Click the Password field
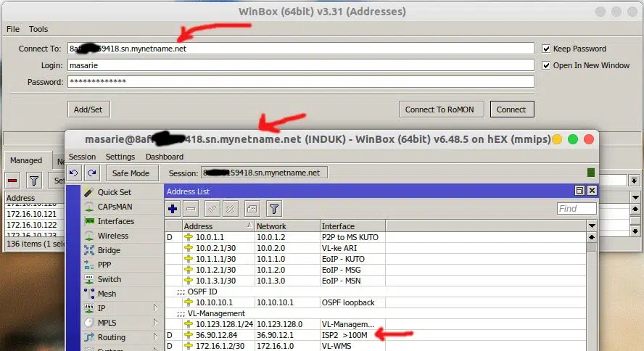This screenshot has width=644, height=351. point(301,82)
